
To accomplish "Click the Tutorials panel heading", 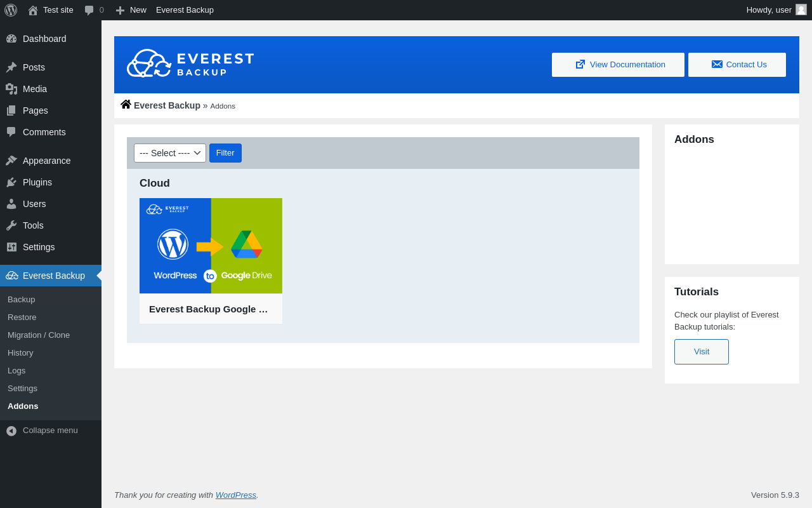I will coord(697,292).
